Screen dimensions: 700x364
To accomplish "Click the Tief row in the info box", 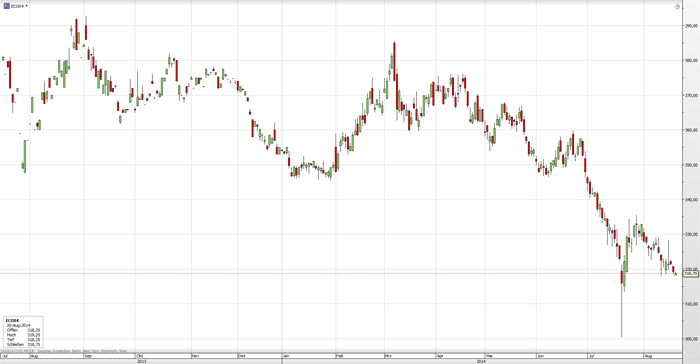I will point(23,339).
